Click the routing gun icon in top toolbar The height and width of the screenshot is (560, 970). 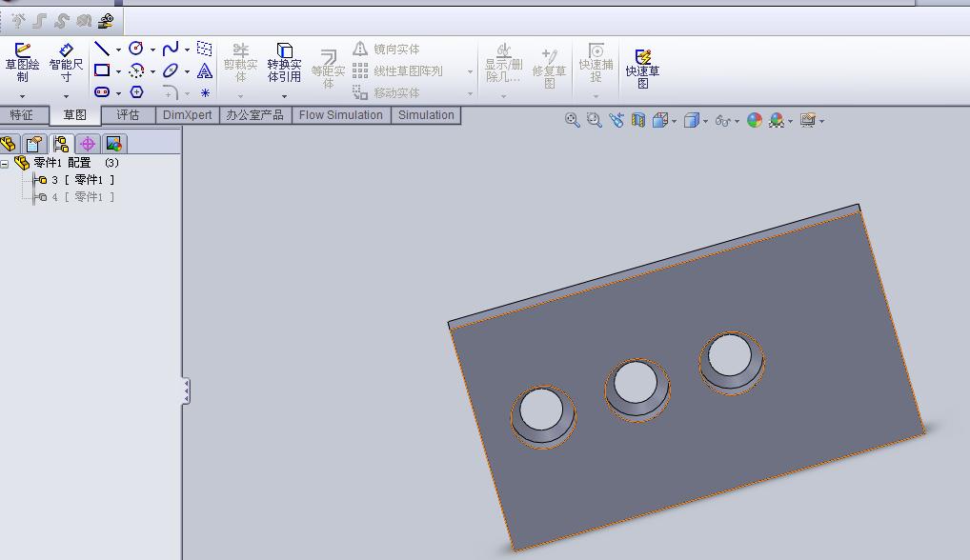click(x=106, y=21)
